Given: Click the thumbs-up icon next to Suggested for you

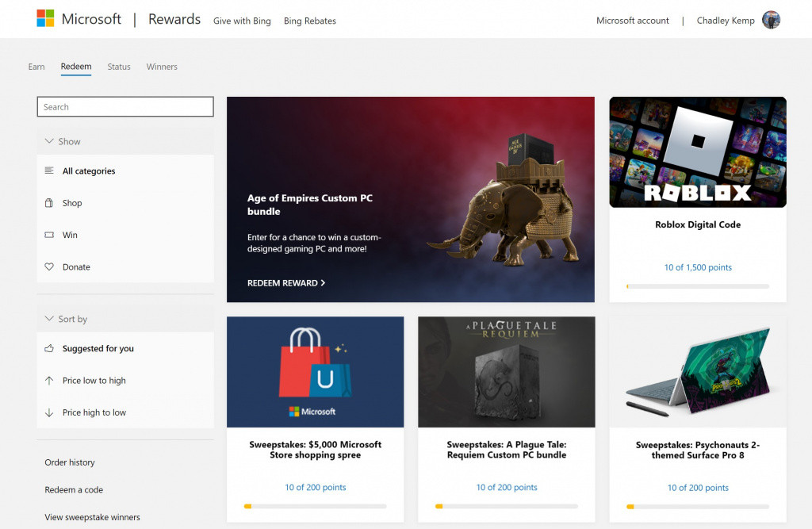Looking at the screenshot, I should tap(49, 348).
